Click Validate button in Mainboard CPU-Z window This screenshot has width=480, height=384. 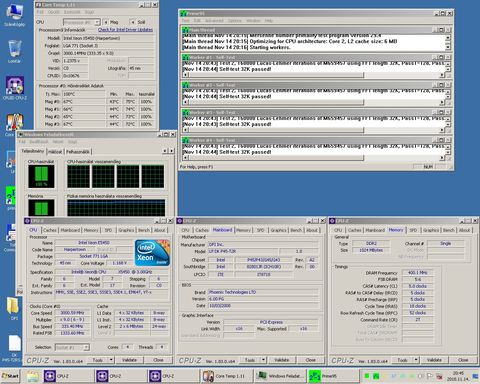282,360
